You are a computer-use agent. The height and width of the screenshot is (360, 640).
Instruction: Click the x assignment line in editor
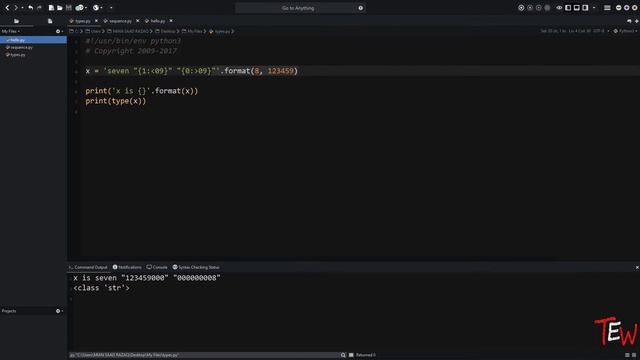pyautogui.click(x=192, y=71)
